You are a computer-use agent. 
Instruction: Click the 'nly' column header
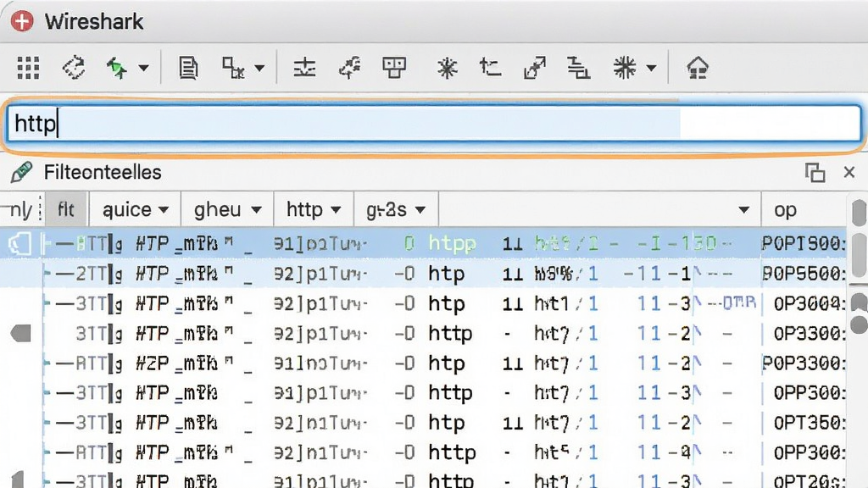[x=20, y=210]
